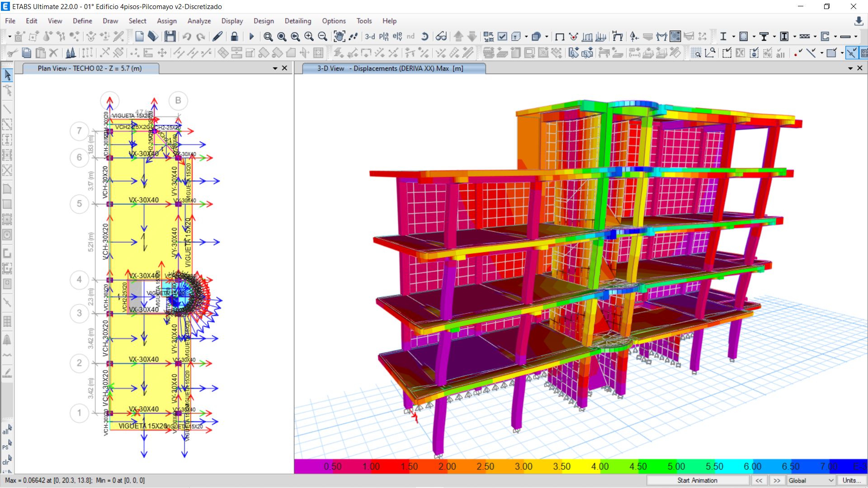Image resolution: width=868 pixels, height=488 pixels.
Task: Click the Units... button
Action: (x=852, y=480)
